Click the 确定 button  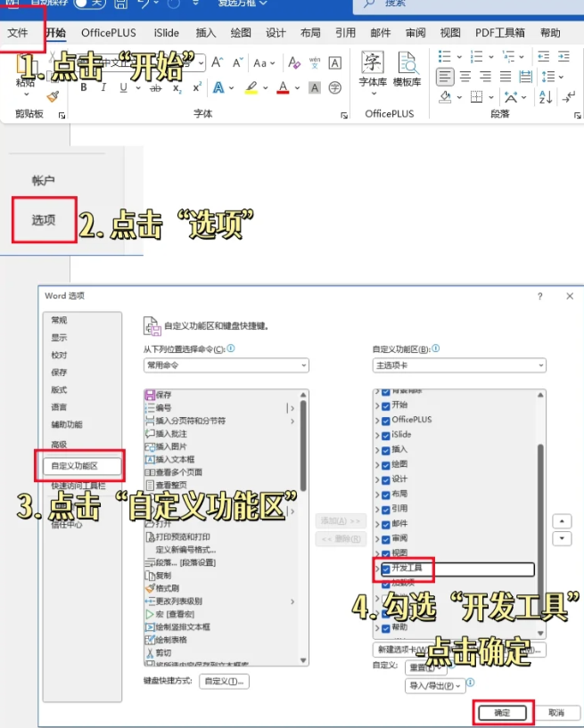point(502,712)
